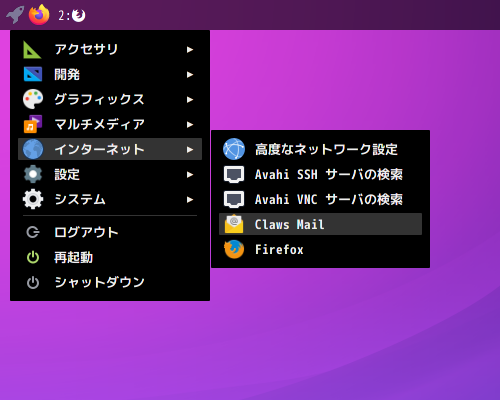Launch 高度なネットワーク設定

pyautogui.click(x=320, y=149)
